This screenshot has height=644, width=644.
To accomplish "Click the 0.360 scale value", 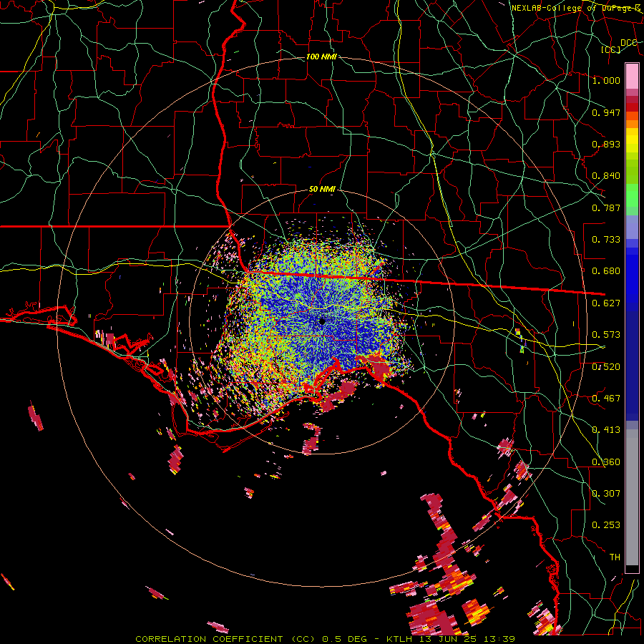I will point(606,462).
